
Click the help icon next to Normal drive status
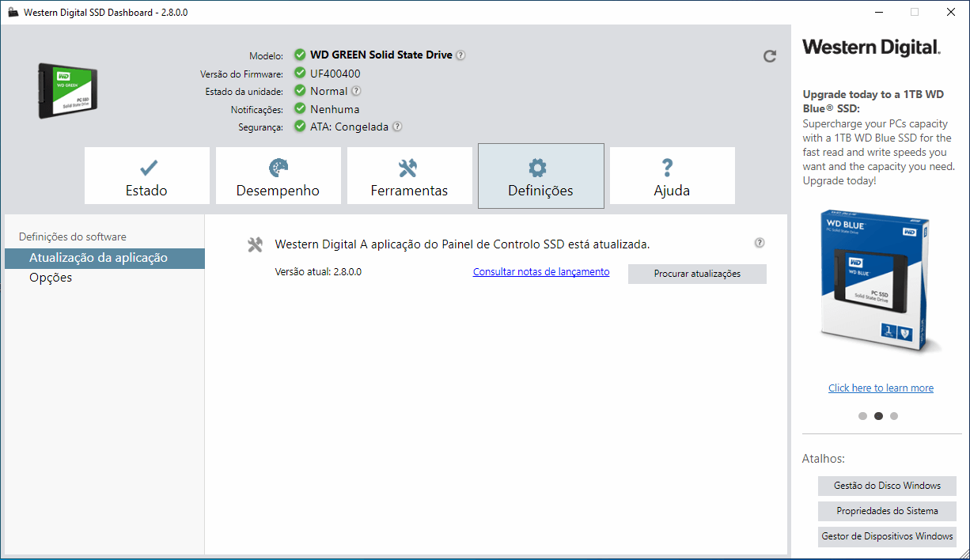pos(356,91)
